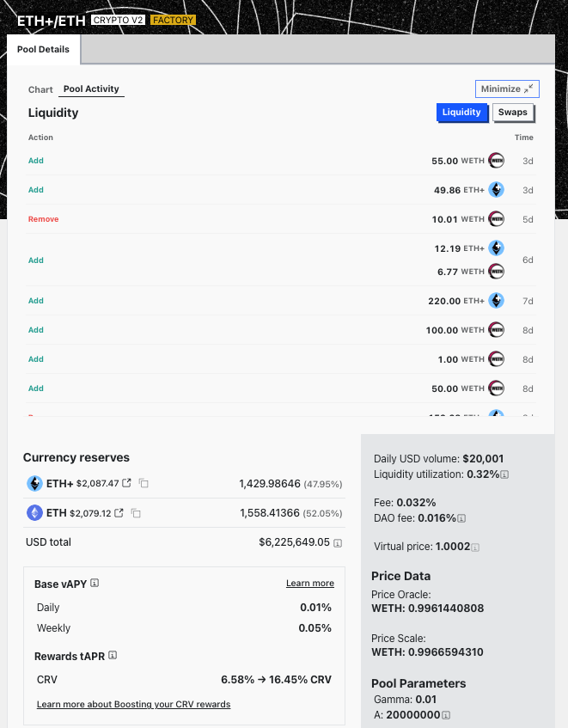This screenshot has width=568, height=728.
Task: Show Liquidity utilization info tooltip
Action: tap(505, 475)
